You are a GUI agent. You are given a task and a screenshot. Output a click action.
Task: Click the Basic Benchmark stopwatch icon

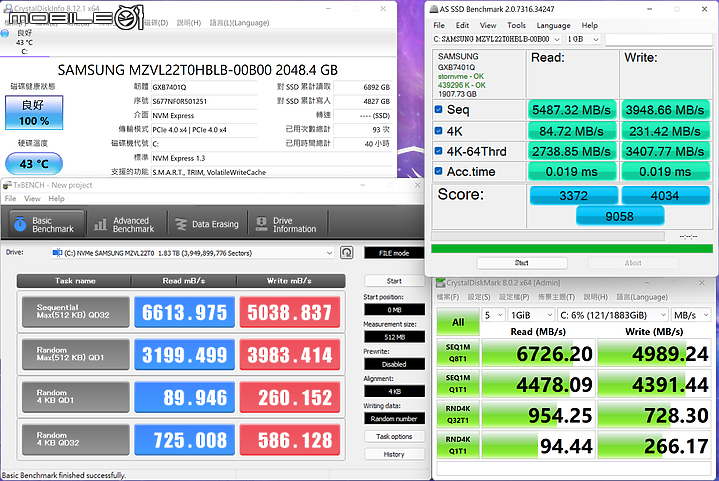click(20, 224)
